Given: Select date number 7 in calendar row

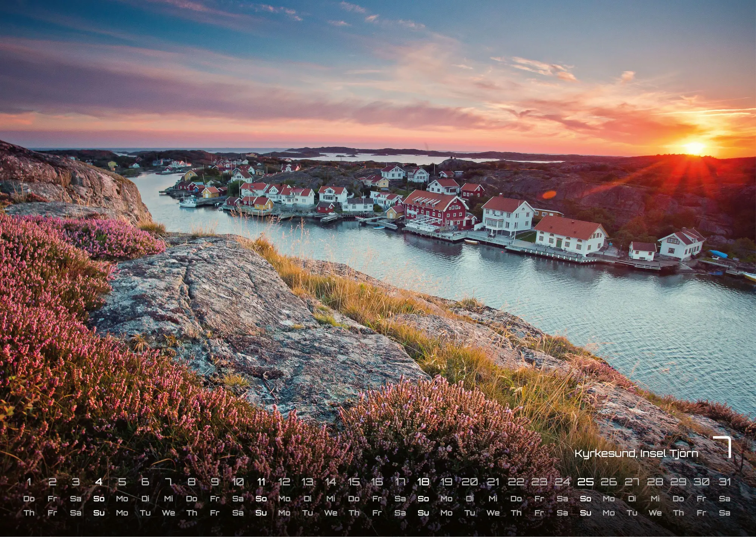Looking at the screenshot, I should click(168, 482).
